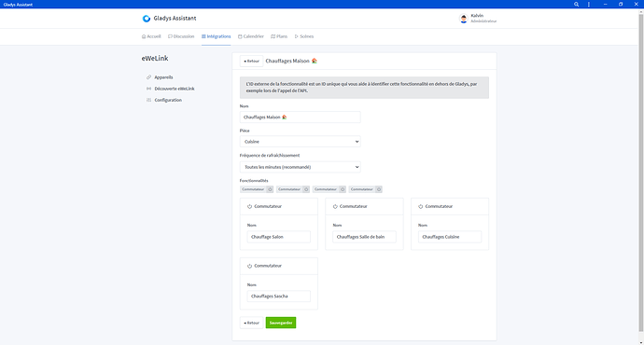Open Découverte eWeLink in sidebar

pos(175,89)
